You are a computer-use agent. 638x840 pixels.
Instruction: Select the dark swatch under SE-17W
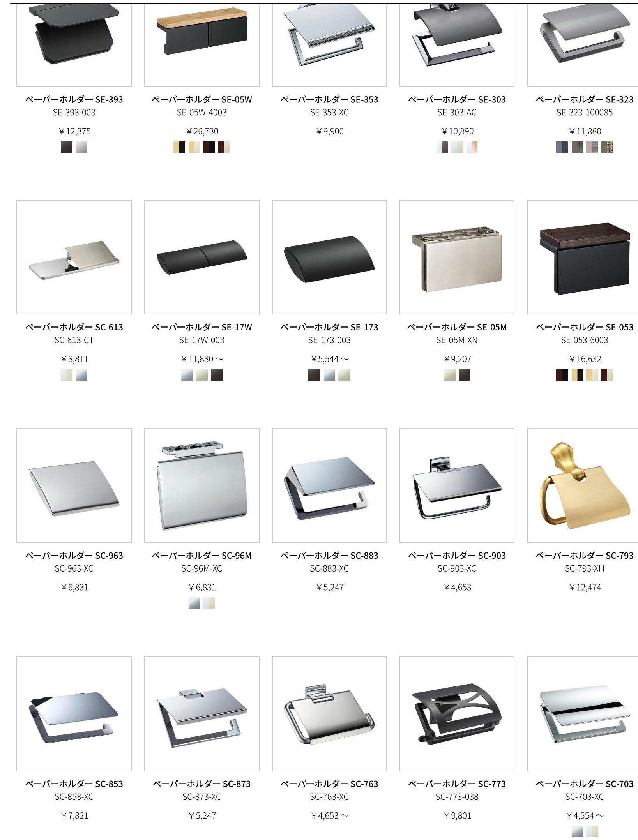pyautogui.click(x=217, y=375)
